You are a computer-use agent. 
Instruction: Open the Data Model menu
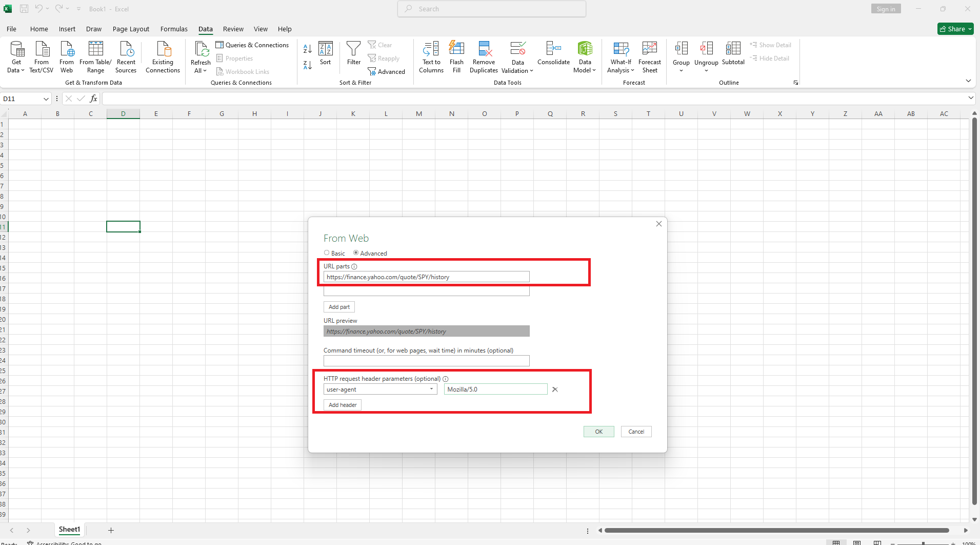click(585, 57)
